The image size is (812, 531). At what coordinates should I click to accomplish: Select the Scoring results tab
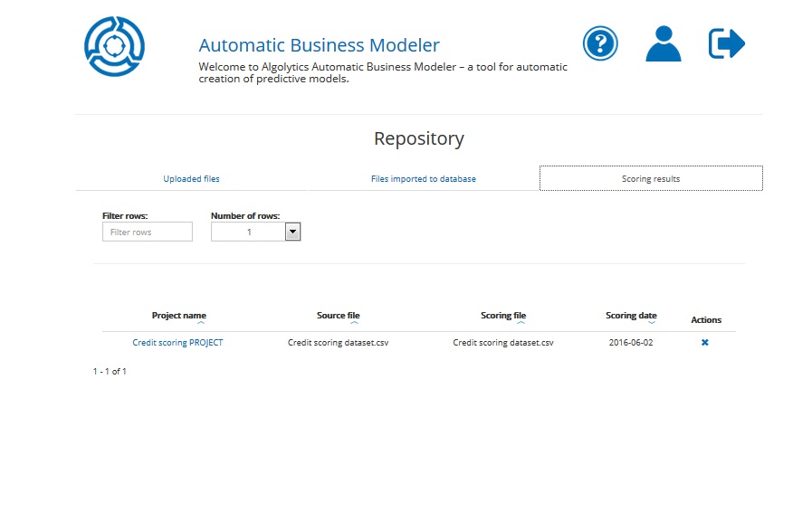pos(651,178)
